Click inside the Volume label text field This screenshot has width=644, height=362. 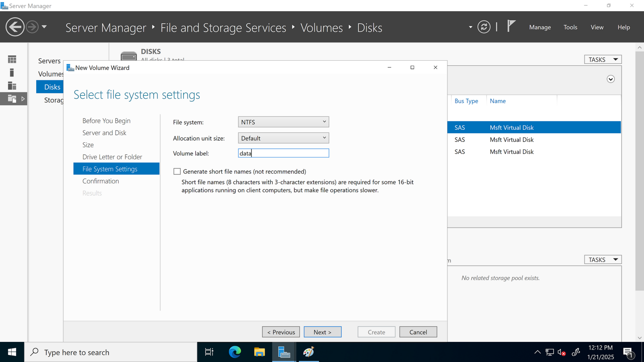(x=283, y=153)
